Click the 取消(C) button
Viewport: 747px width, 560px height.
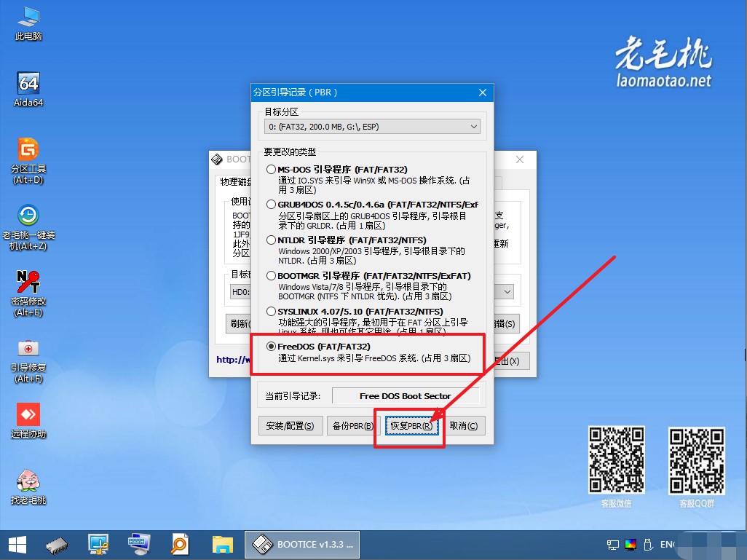coord(464,425)
